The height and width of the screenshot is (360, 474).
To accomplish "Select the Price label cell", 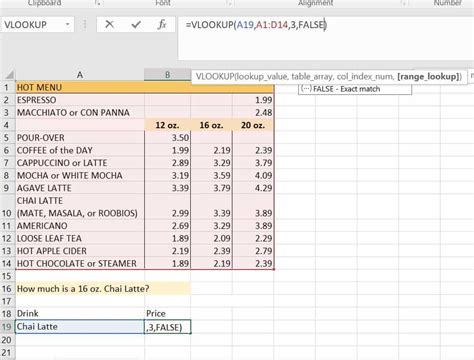I will click(x=167, y=314).
